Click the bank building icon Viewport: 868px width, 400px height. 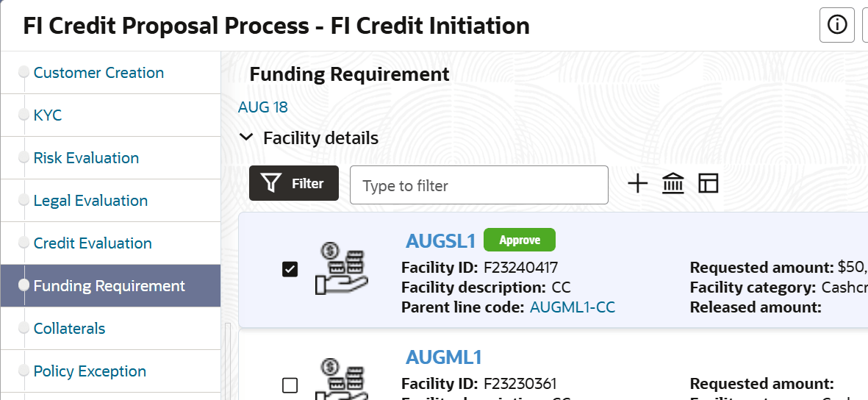pos(673,184)
